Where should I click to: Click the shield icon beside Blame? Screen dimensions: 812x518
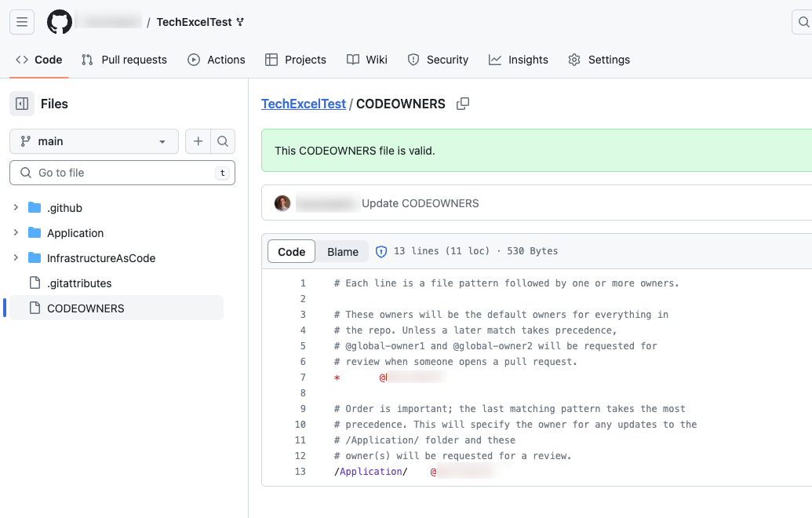click(x=381, y=251)
